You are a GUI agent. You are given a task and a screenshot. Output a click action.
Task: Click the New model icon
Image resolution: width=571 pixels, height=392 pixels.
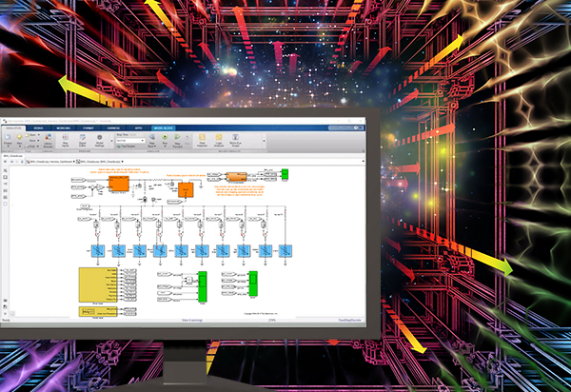pyautogui.click(x=18, y=136)
